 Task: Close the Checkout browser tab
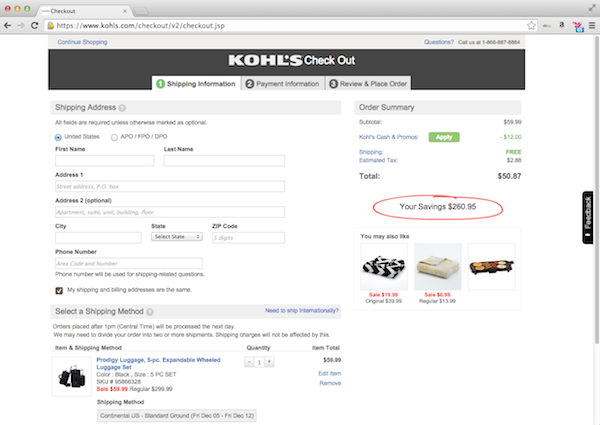[x=125, y=11]
